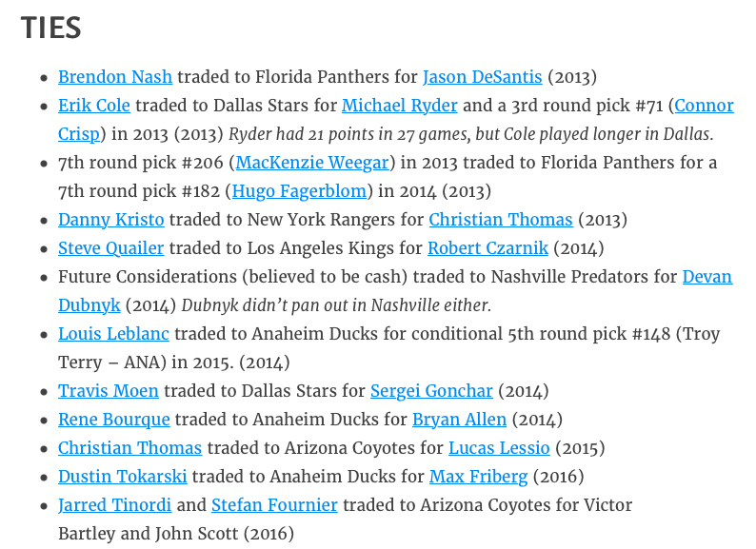This screenshot has height=549, width=756.
Task: Open the Danny Kristo link
Action: pyautogui.click(x=111, y=220)
